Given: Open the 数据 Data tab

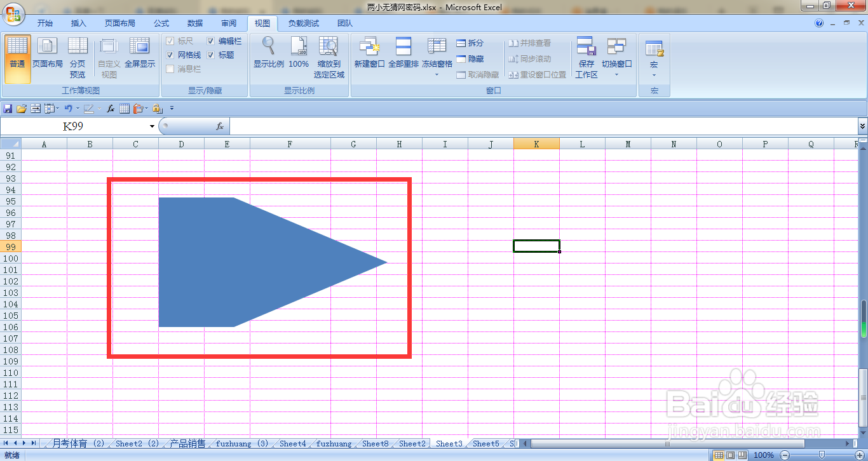Looking at the screenshot, I should 195,23.
